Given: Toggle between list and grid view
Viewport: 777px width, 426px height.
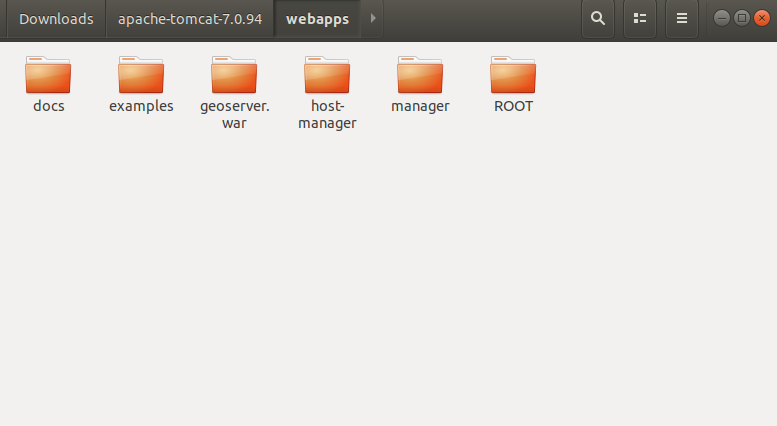Looking at the screenshot, I should click(640, 18).
